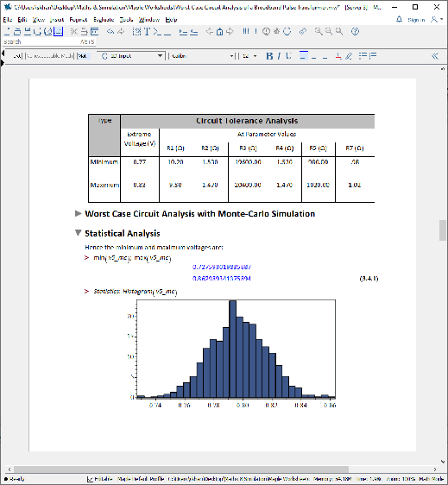Expand Worst Case Circuit Analysis Monte-Carlo section
Viewport: 448px width, 485px height.
coord(79,213)
